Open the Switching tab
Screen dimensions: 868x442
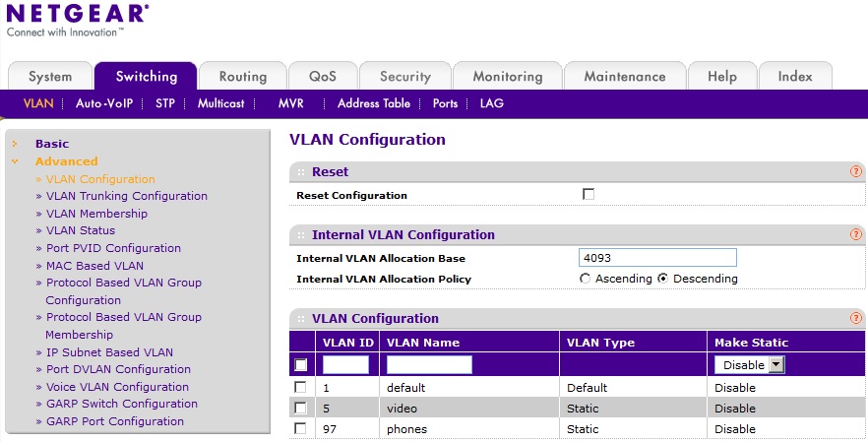pos(146,77)
